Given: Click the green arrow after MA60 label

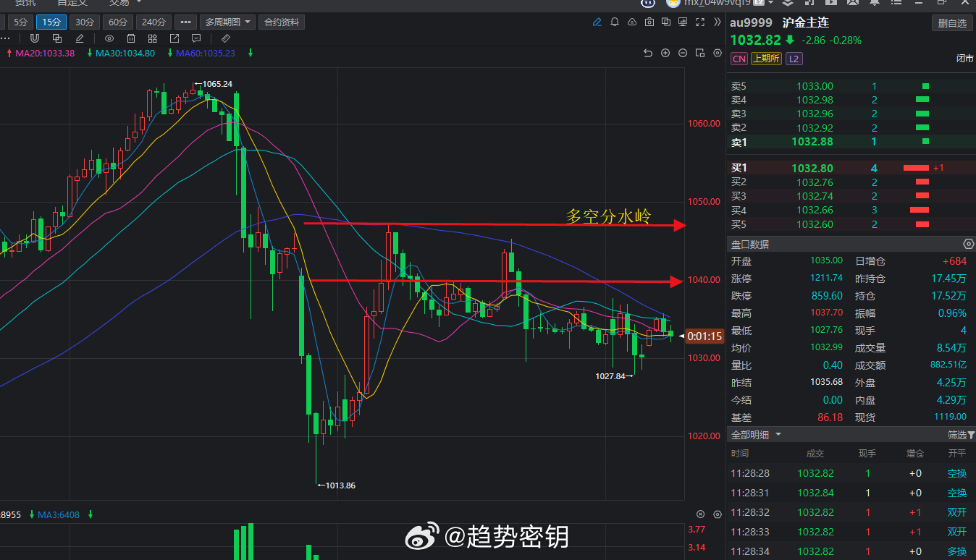Looking at the screenshot, I should coord(250,53).
